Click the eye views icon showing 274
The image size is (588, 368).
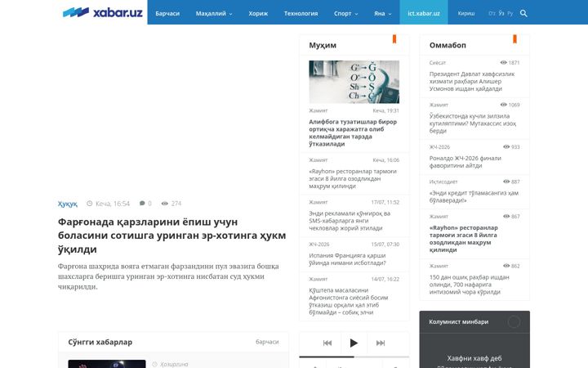165,203
